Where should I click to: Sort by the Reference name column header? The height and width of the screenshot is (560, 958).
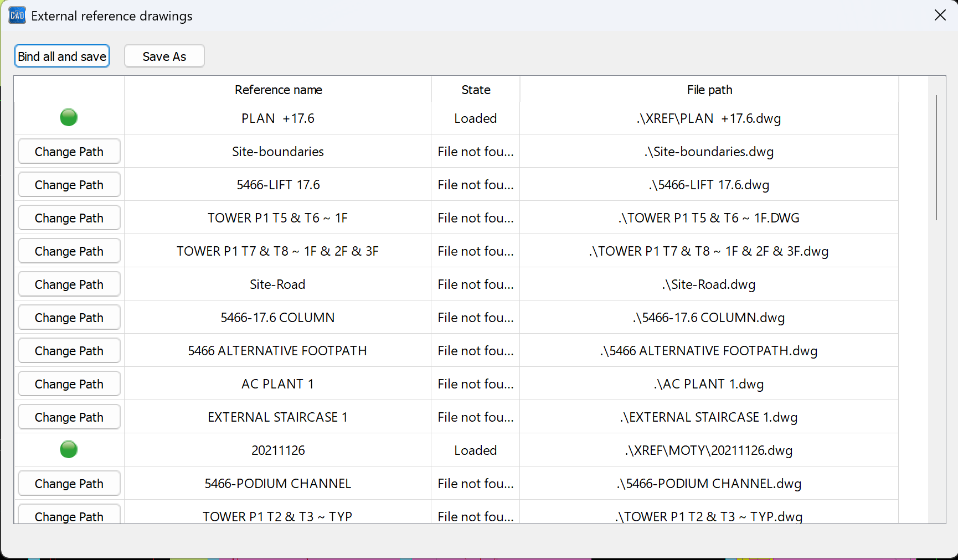click(x=278, y=90)
